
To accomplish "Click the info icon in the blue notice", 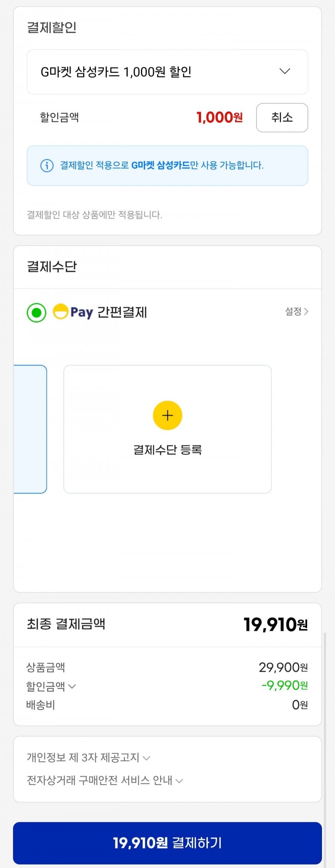I will [x=47, y=165].
